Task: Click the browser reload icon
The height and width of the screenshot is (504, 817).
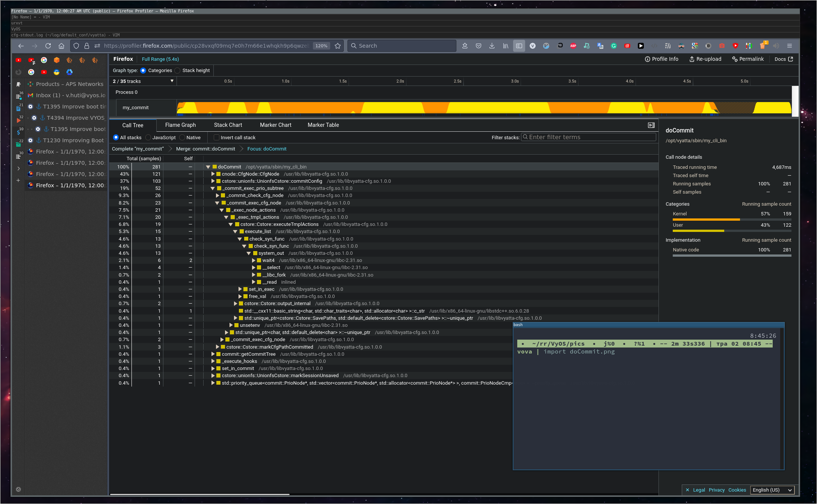Action: coord(48,46)
